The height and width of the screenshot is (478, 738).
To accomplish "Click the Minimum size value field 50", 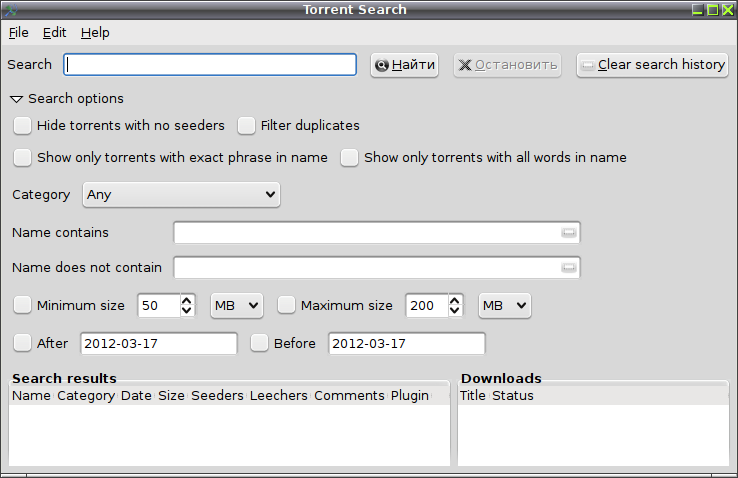I will (159, 306).
